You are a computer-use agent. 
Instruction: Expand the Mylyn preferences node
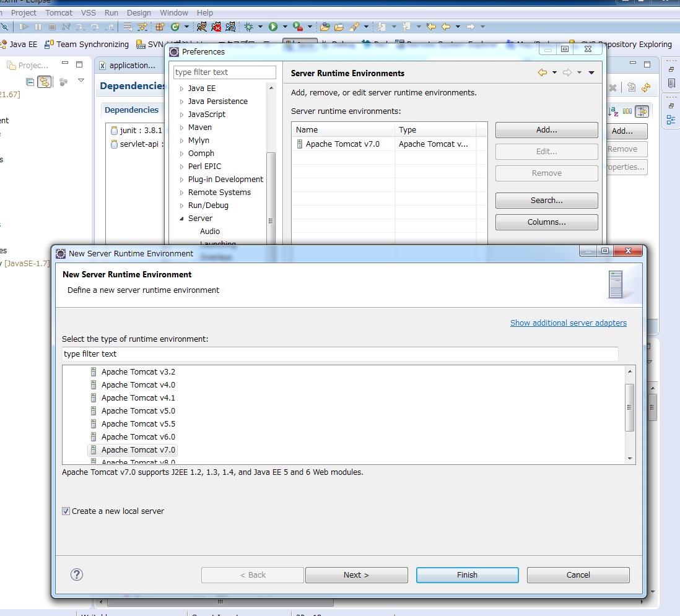click(x=181, y=141)
